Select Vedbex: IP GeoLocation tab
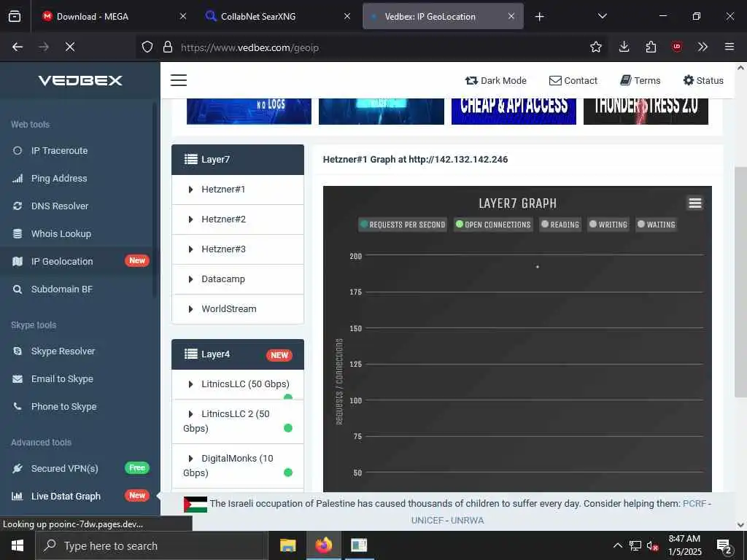 (443, 16)
